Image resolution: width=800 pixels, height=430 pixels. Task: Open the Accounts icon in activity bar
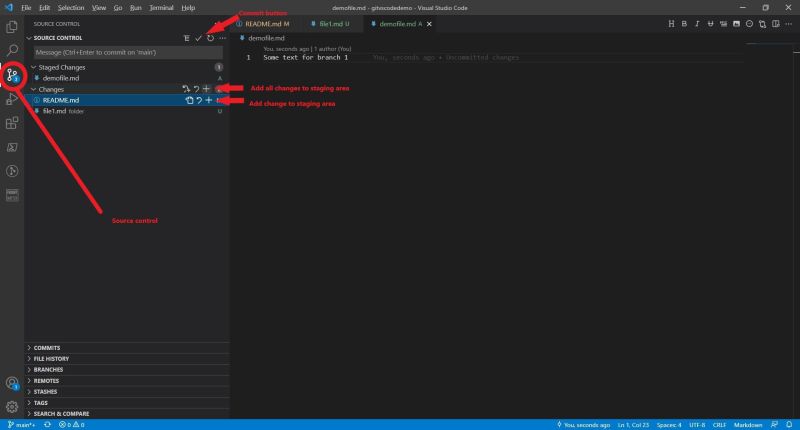(12, 383)
